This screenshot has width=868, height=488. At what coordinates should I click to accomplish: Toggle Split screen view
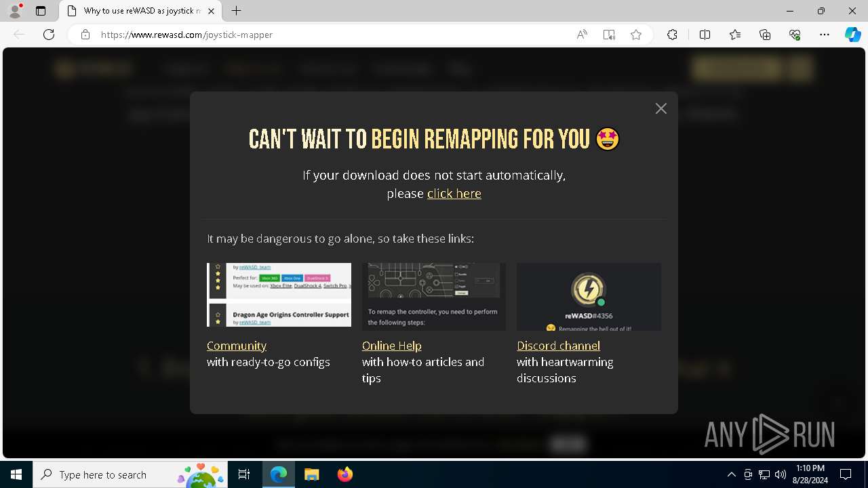click(705, 35)
